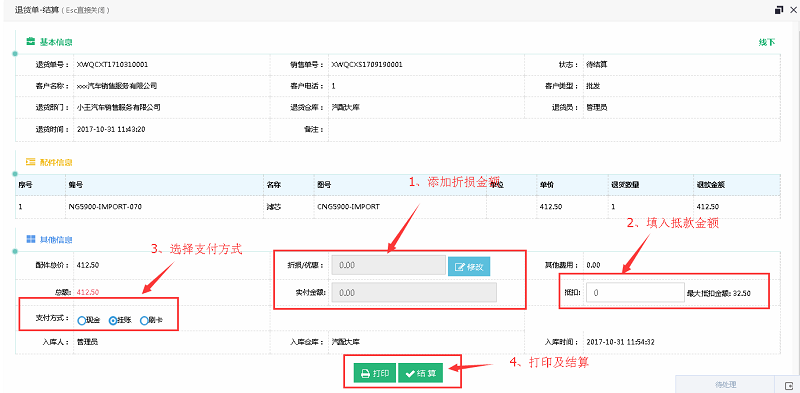Click the return time 2017-10-31 11:43:20

tap(111, 129)
